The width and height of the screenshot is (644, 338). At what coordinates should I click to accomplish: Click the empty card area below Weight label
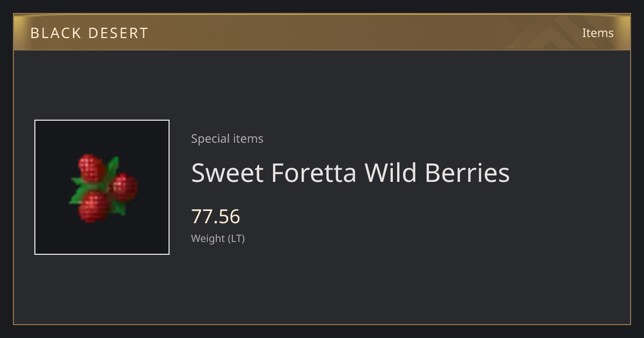(322, 284)
